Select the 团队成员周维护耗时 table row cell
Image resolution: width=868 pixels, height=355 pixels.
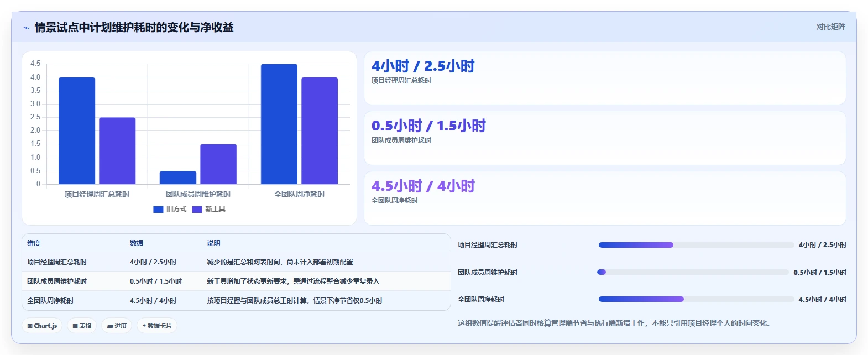click(x=57, y=281)
